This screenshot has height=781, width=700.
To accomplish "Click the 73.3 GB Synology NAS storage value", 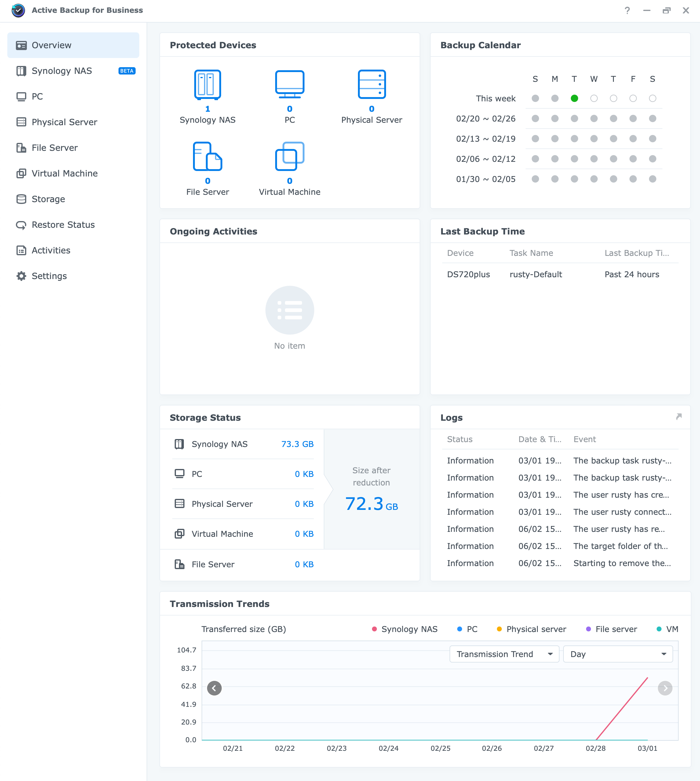I will pos(297,444).
